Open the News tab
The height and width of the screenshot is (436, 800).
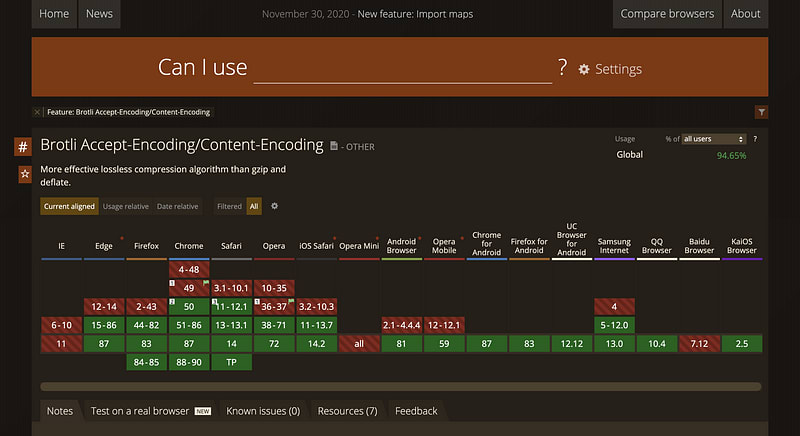click(x=99, y=14)
